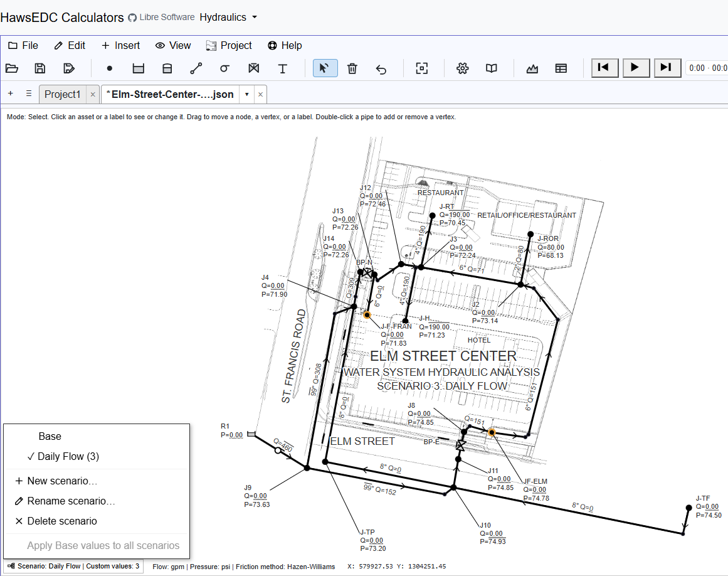
Task: Open project settings gear icon
Action: point(462,68)
